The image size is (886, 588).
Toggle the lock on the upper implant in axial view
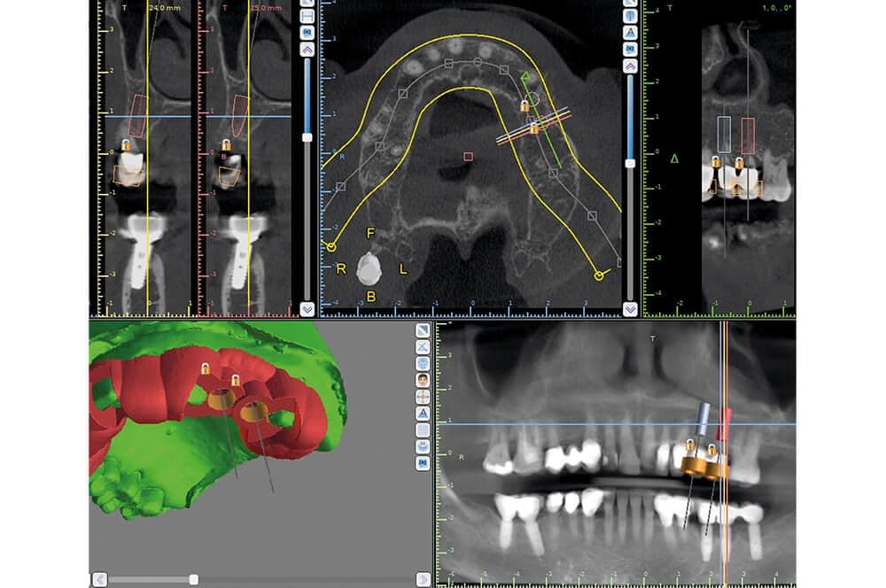click(525, 105)
